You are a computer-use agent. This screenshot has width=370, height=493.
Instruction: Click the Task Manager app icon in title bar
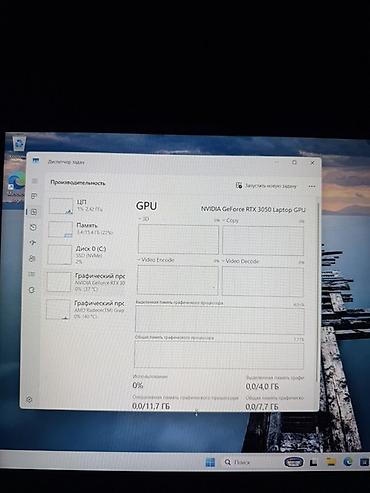click(x=36, y=161)
